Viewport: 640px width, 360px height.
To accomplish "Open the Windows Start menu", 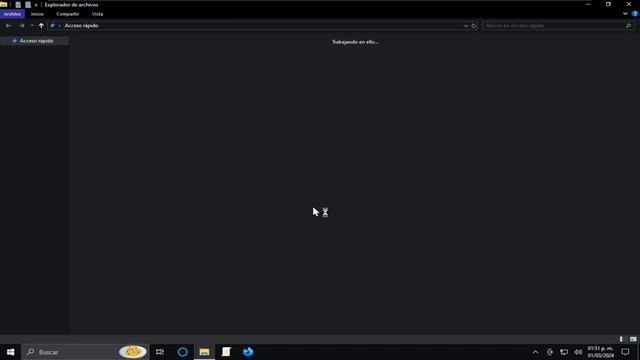I will [x=11, y=352].
